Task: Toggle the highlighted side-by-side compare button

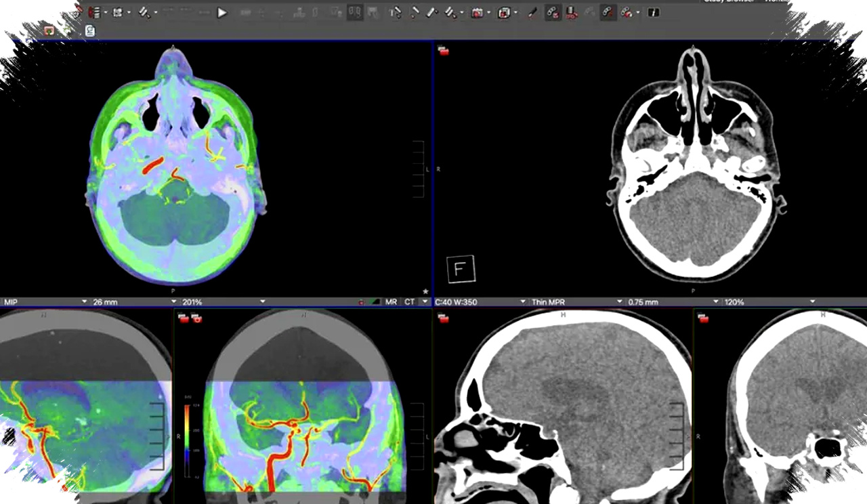Action: click(x=355, y=12)
